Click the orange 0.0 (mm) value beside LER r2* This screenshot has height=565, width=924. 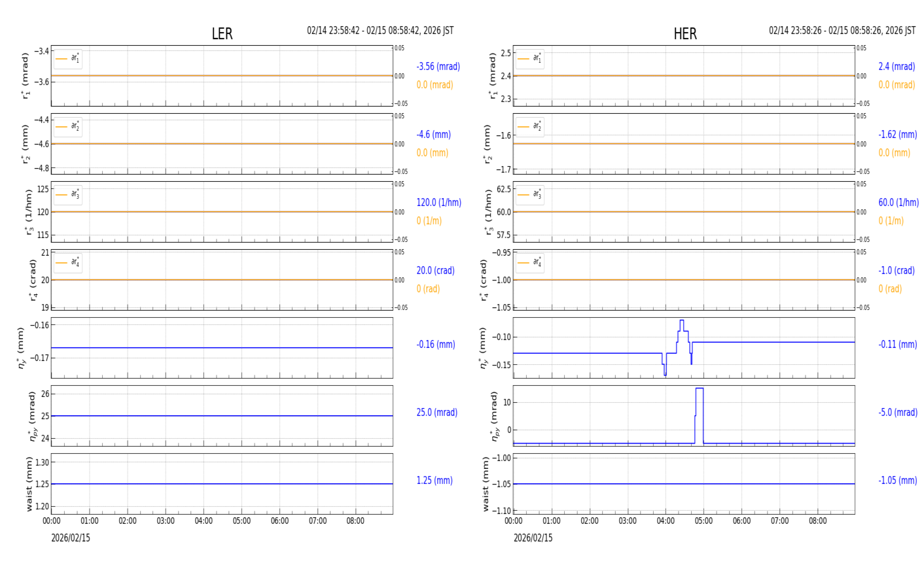coord(433,153)
